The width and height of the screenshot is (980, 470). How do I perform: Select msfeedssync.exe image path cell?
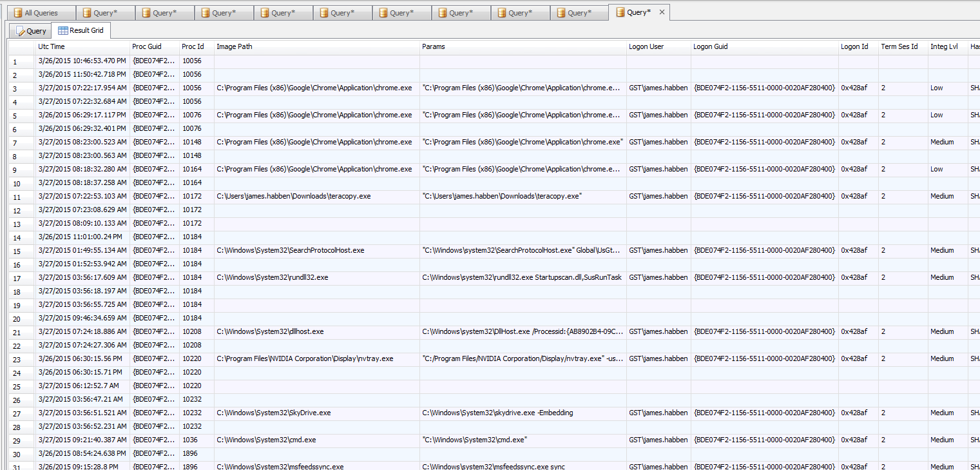pyautogui.click(x=317, y=466)
